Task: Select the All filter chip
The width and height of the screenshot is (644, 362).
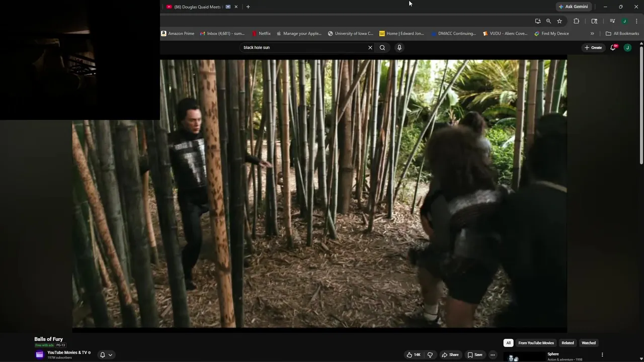Action: point(508,343)
